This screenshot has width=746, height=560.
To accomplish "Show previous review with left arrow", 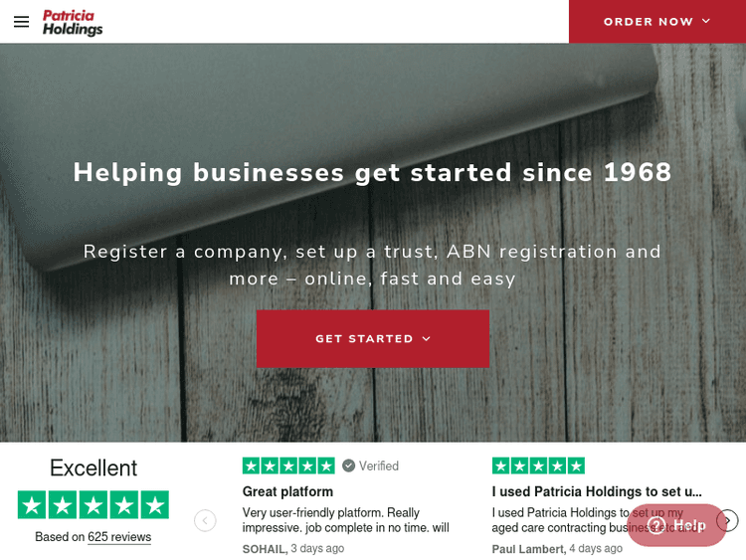I will pos(205,520).
